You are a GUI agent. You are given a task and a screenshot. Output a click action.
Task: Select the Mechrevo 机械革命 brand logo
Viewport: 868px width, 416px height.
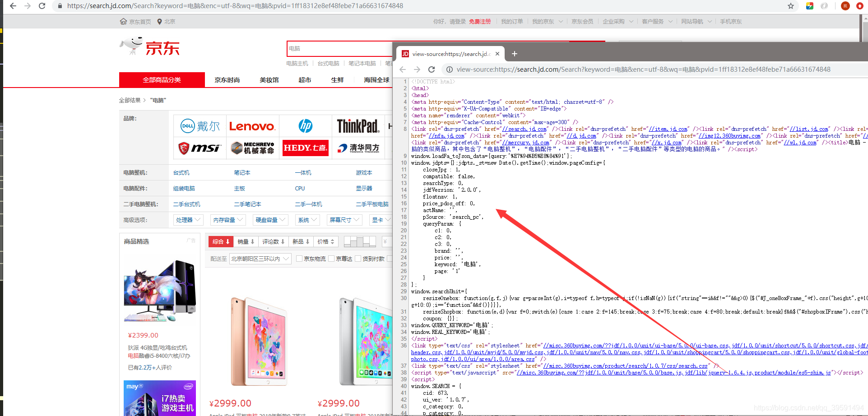pos(252,148)
